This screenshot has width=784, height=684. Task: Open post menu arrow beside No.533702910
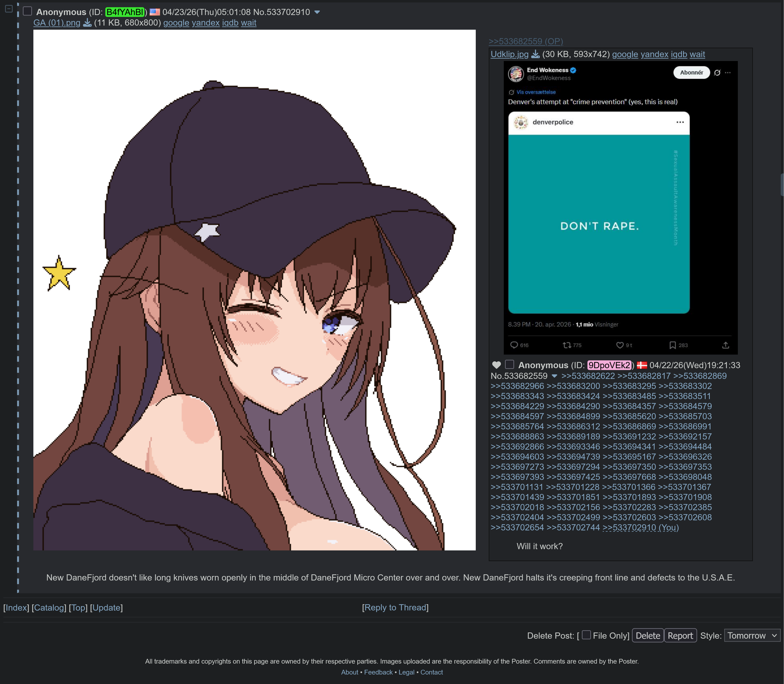click(x=317, y=12)
